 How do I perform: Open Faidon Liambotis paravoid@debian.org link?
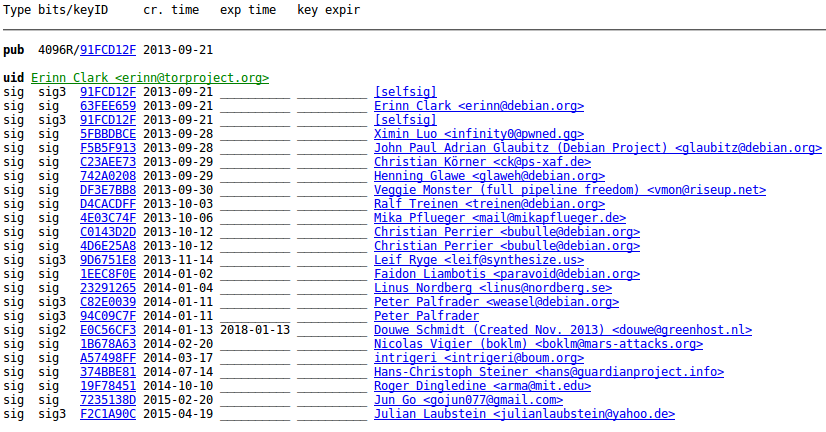pos(507,274)
